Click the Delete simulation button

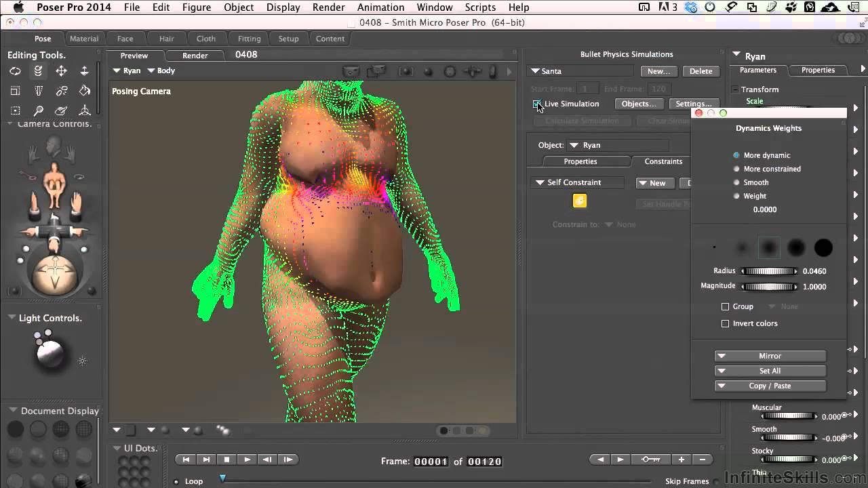(x=701, y=71)
